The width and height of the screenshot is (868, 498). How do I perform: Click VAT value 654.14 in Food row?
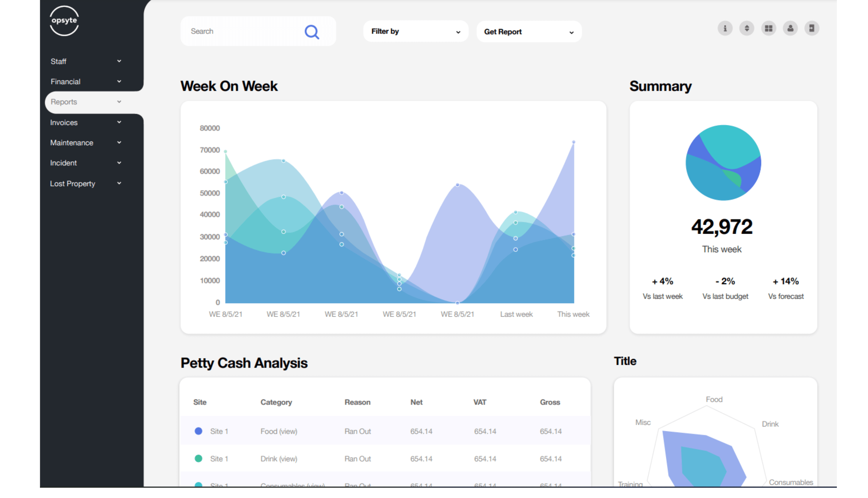click(x=485, y=431)
